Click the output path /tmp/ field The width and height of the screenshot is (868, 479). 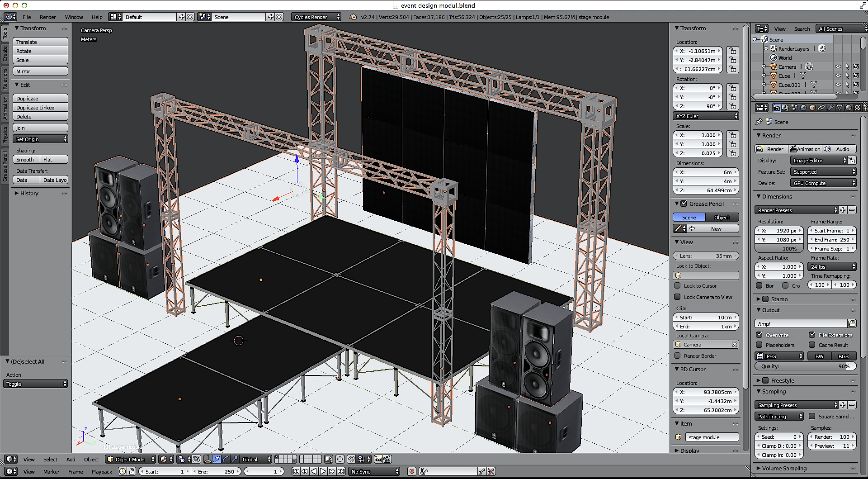801,323
